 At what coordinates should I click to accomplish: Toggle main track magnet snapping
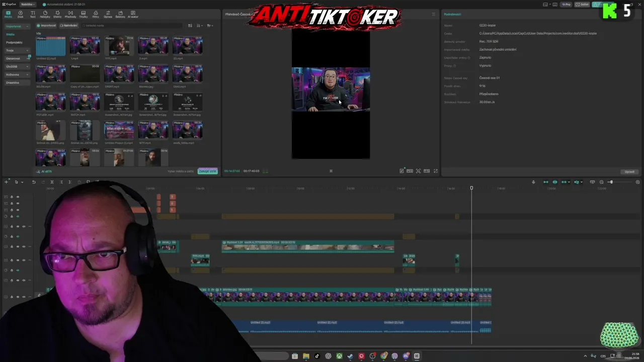545,182
